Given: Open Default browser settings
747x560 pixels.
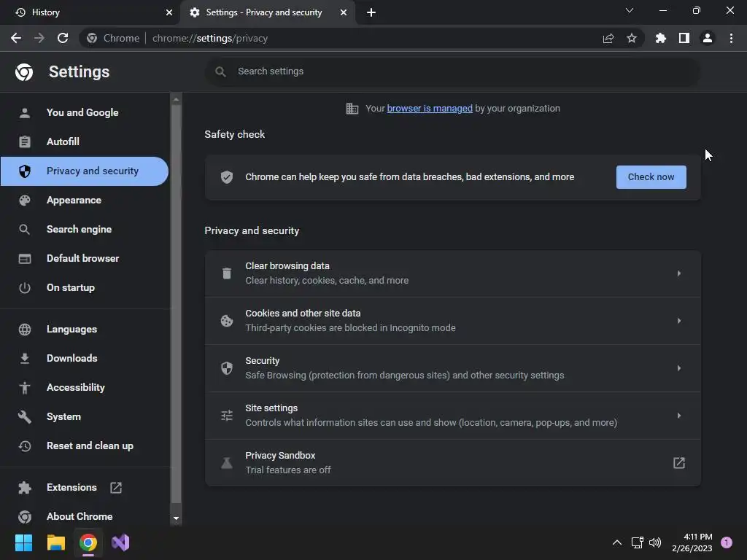Looking at the screenshot, I should (x=85, y=258).
